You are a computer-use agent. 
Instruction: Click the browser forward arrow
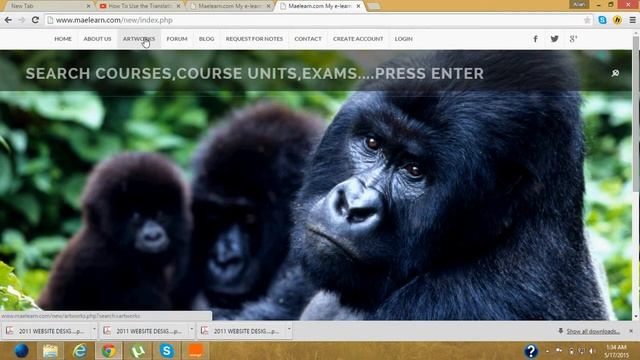point(22,20)
